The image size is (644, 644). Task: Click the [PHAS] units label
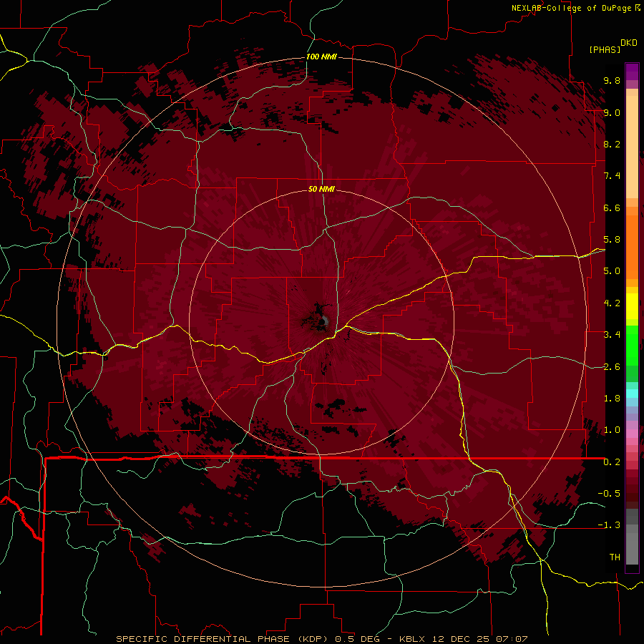click(x=605, y=49)
